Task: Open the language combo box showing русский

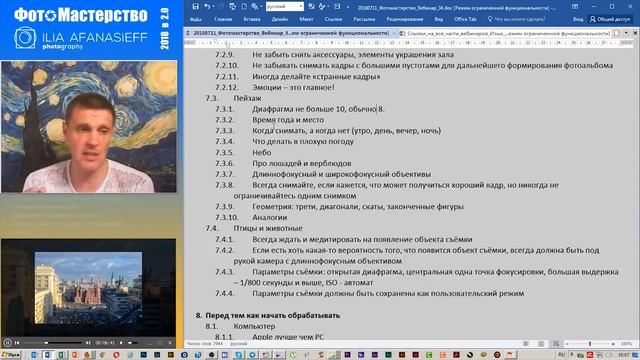Action: coord(284,7)
